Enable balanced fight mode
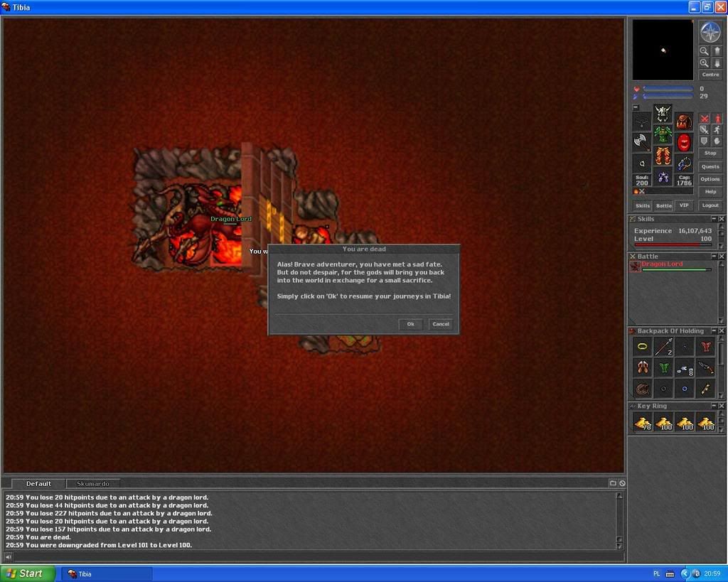 click(x=705, y=130)
